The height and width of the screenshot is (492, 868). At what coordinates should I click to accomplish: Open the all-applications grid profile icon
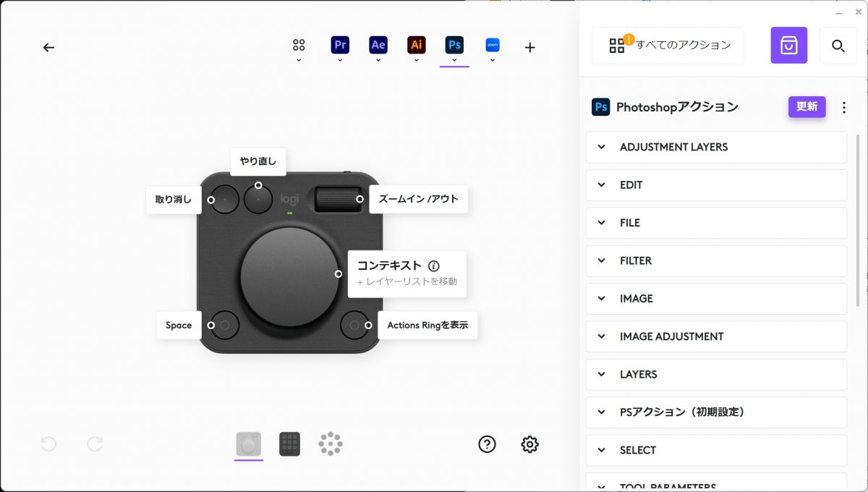[299, 45]
